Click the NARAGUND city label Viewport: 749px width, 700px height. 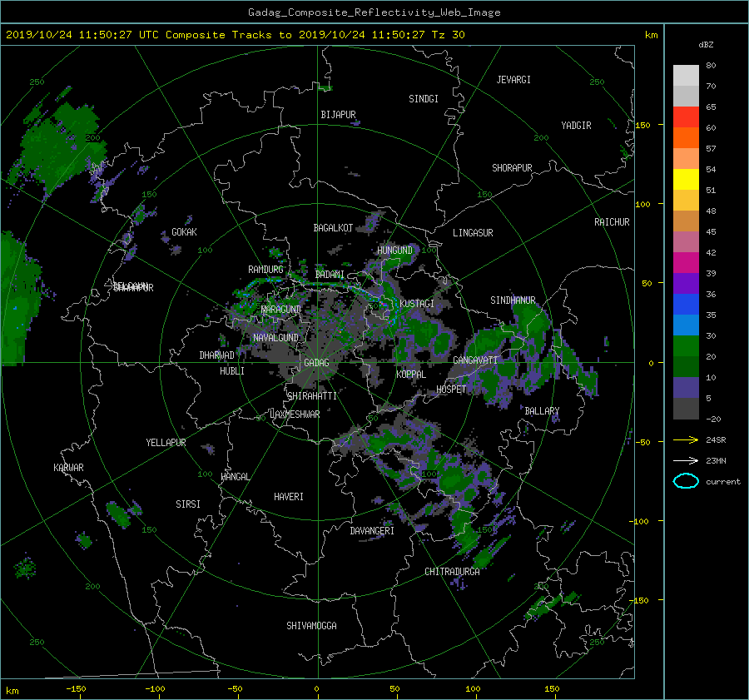tap(281, 309)
